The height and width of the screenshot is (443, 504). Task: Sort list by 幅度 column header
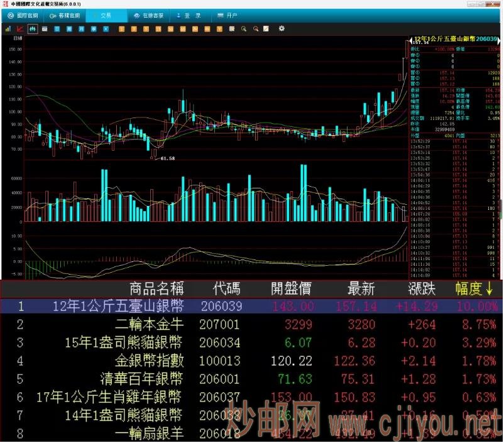pyautogui.click(x=473, y=289)
